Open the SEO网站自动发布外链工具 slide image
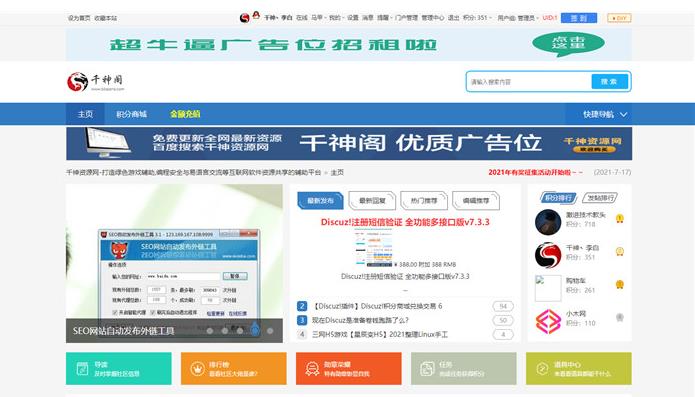 point(174,263)
